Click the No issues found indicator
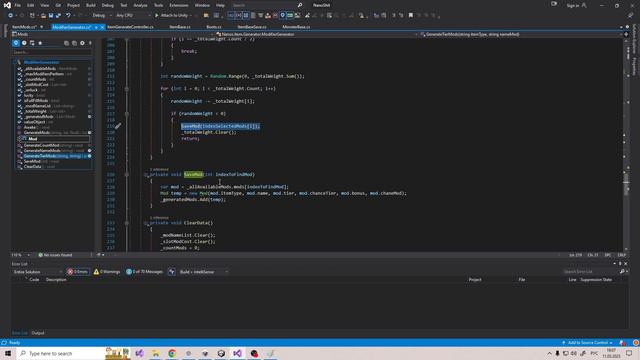 tap(55, 255)
